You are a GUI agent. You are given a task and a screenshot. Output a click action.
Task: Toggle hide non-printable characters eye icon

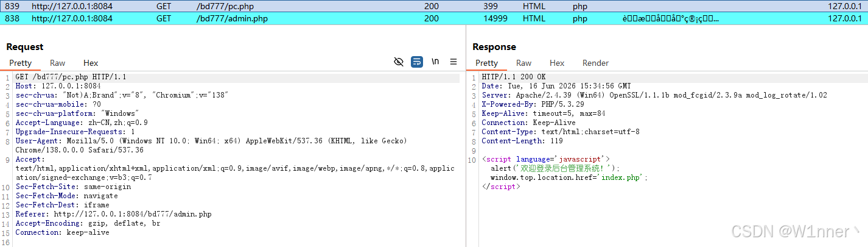(399, 62)
